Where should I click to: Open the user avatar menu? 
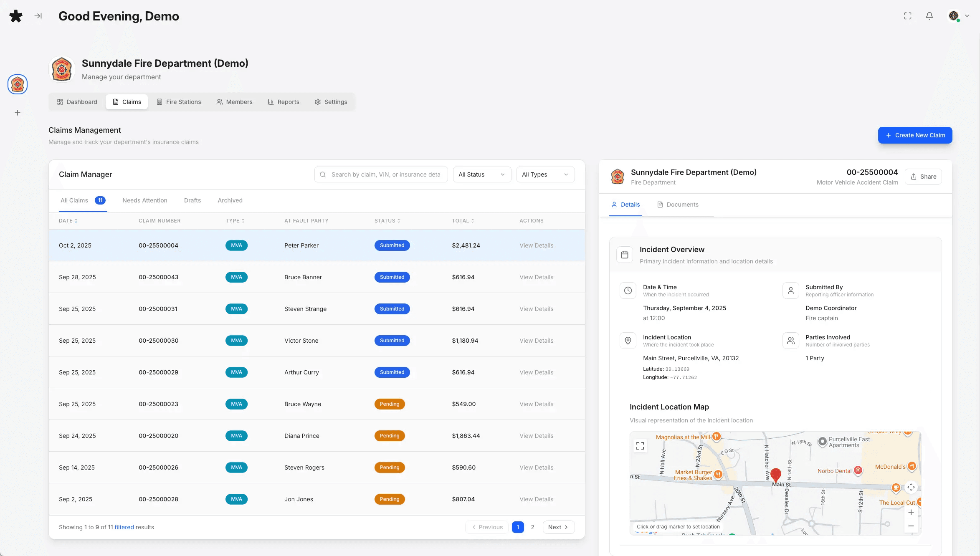click(x=959, y=16)
